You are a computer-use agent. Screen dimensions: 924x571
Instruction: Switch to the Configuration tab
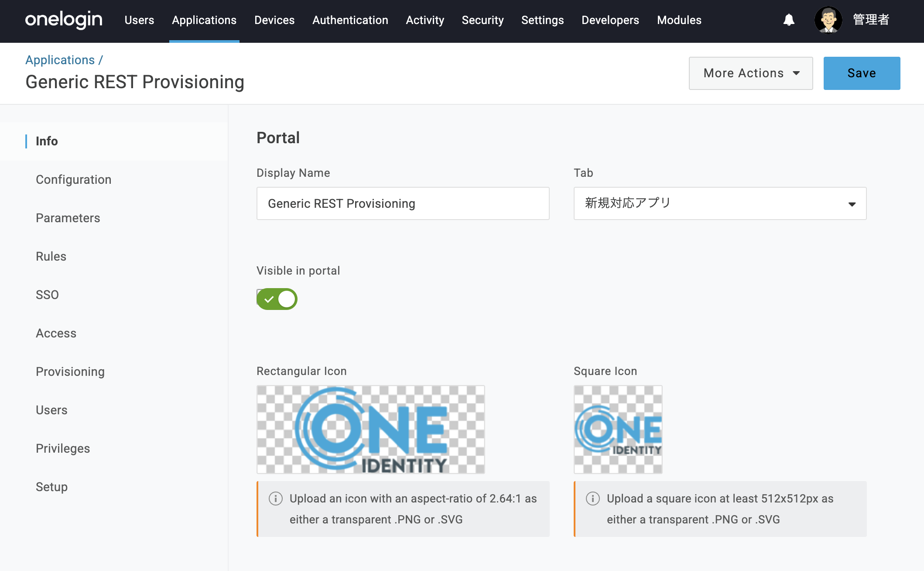click(x=73, y=179)
